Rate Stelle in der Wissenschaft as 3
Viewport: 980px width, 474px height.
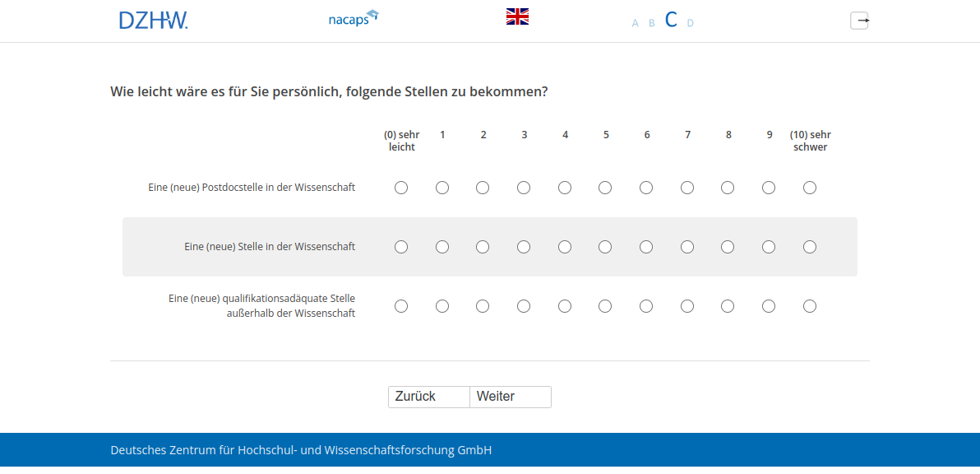[524, 247]
